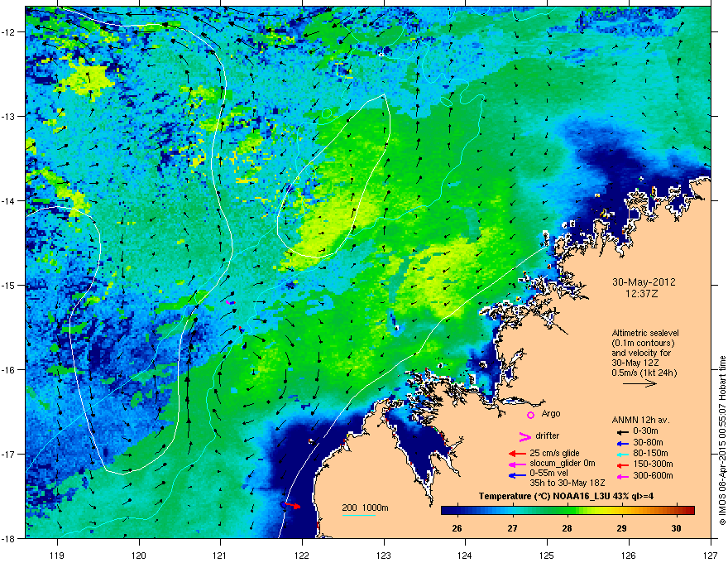This screenshot has height=563, width=728.
Task: Click latitude axis label -18
Action: click(x=9, y=538)
